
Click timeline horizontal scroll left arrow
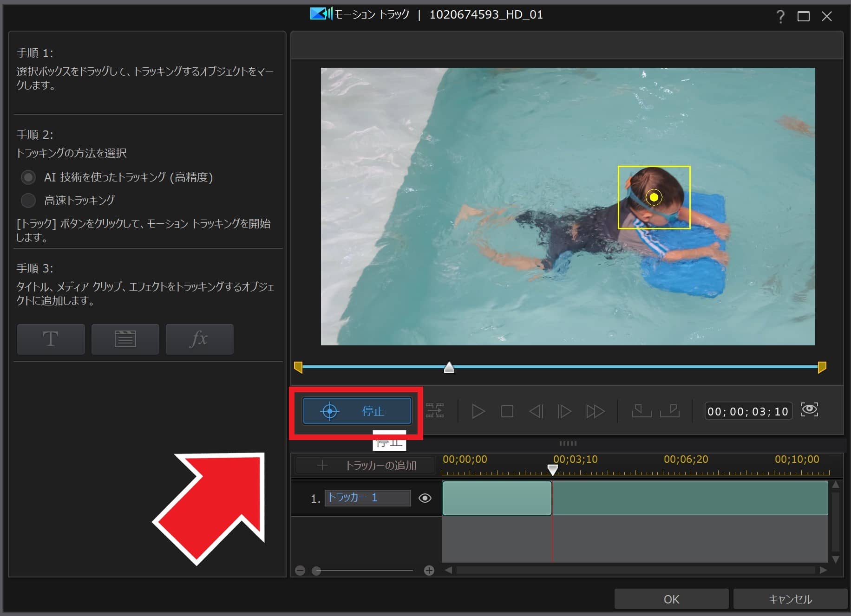(x=448, y=570)
